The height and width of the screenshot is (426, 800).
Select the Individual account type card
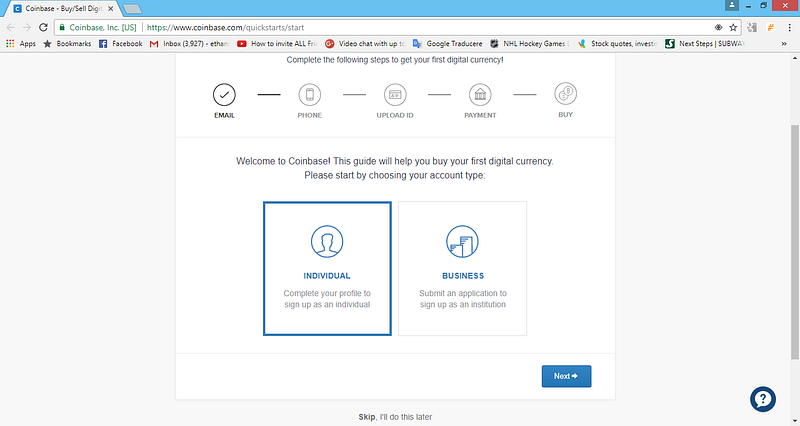327,268
